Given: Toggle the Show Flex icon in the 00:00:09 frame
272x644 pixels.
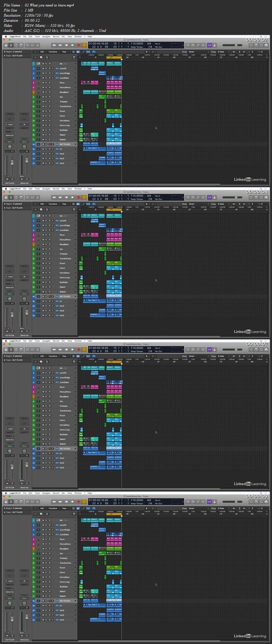Looking at the screenshot, I should (x=89, y=508).
